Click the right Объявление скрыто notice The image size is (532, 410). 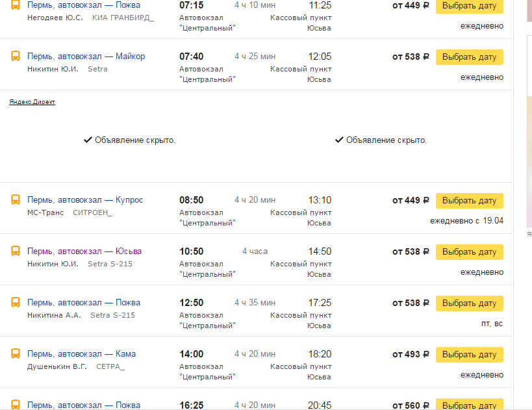[x=381, y=140]
